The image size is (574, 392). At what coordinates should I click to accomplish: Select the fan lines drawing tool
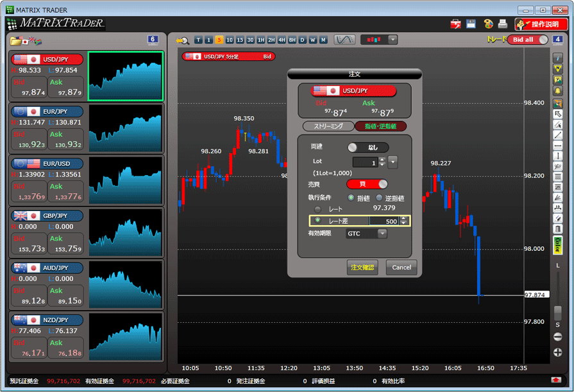(x=557, y=198)
